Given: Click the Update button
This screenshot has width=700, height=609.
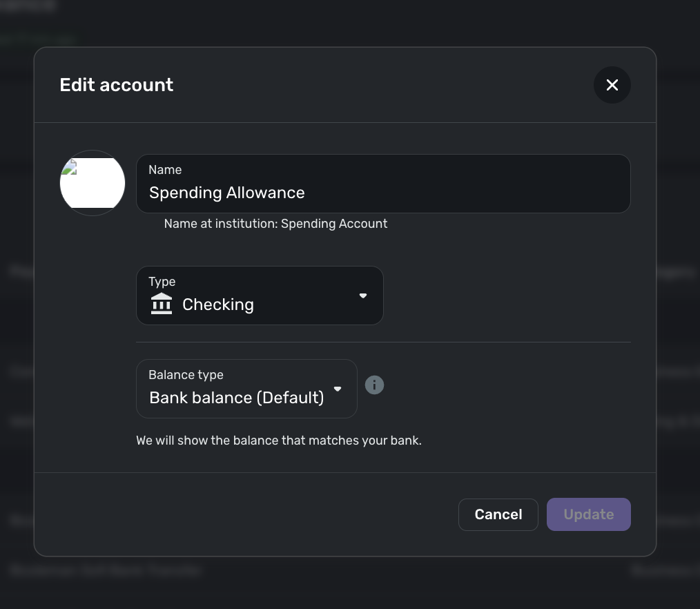Looking at the screenshot, I should (588, 514).
